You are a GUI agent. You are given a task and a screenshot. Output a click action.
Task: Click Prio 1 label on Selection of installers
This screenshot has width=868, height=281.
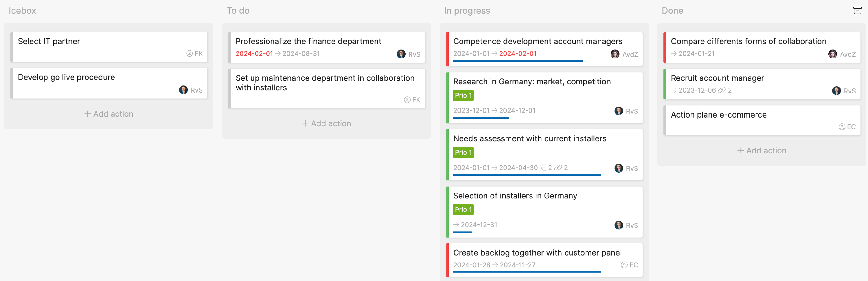coord(463,209)
